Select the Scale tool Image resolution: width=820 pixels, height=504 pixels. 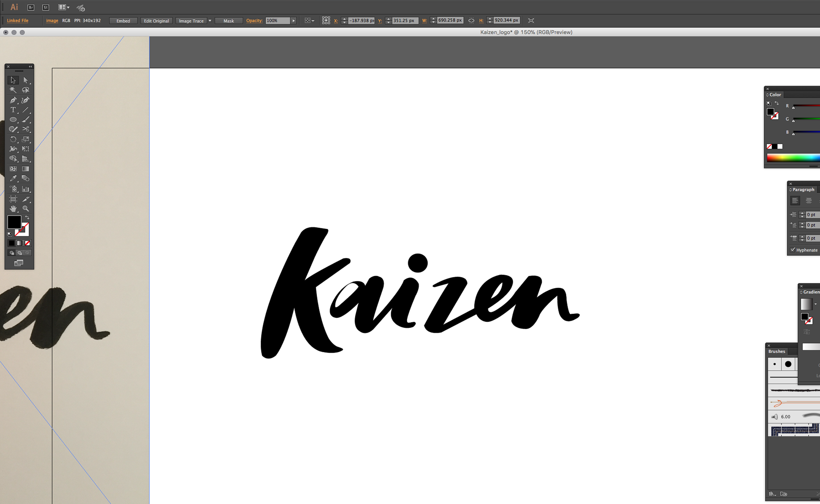click(x=26, y=139)
